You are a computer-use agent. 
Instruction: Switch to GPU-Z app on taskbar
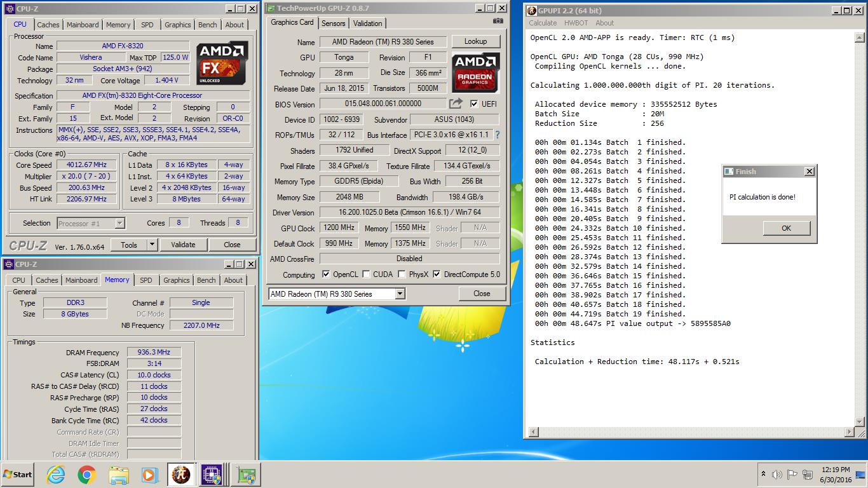tap(246, 475)
